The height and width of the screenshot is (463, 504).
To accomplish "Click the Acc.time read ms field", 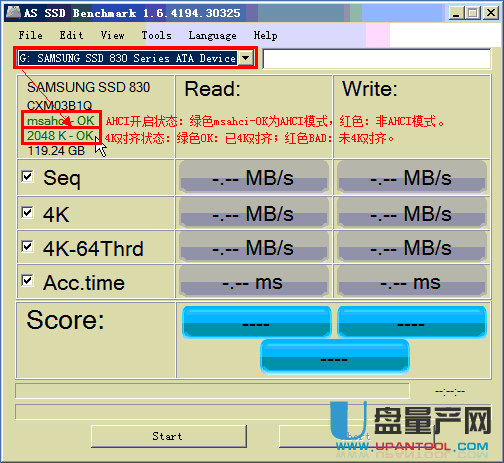I will (x=254, y=282).
